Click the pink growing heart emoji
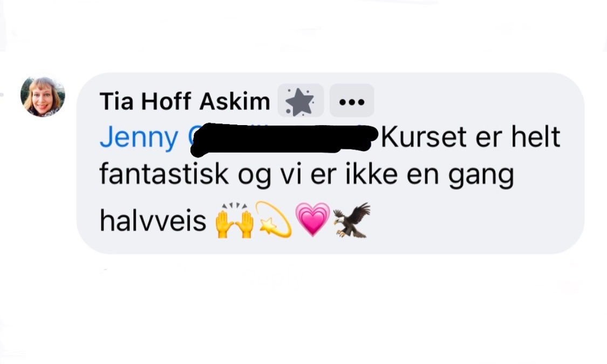 (x=313, y=219)
